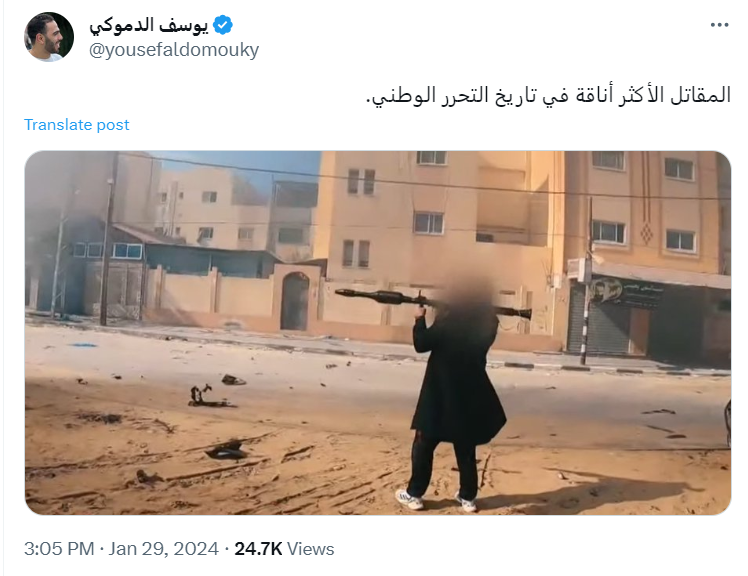Screen dimensions: 748x576
Task: Open the three-dot more options menu
Action: tap(719, 25)
